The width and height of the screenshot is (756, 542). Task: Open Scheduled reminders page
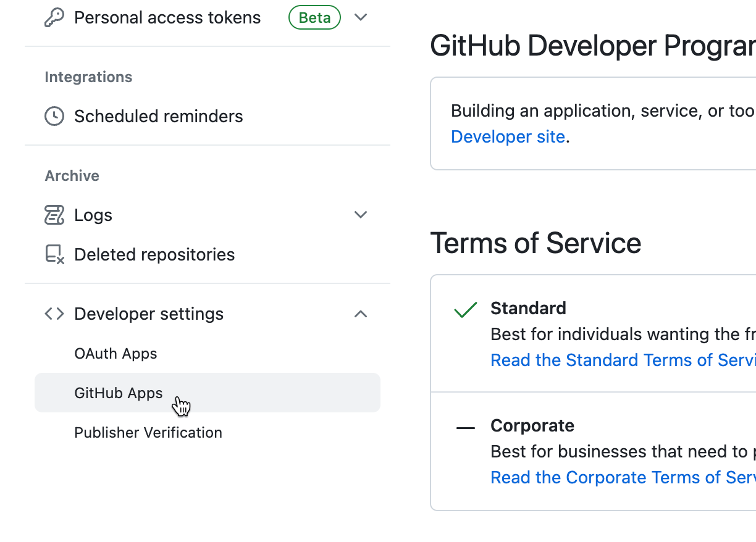tap(158, 116)
